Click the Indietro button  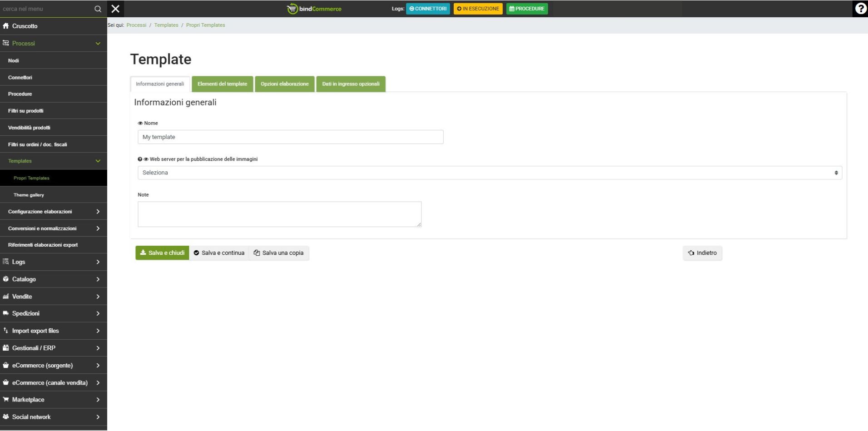702,253
